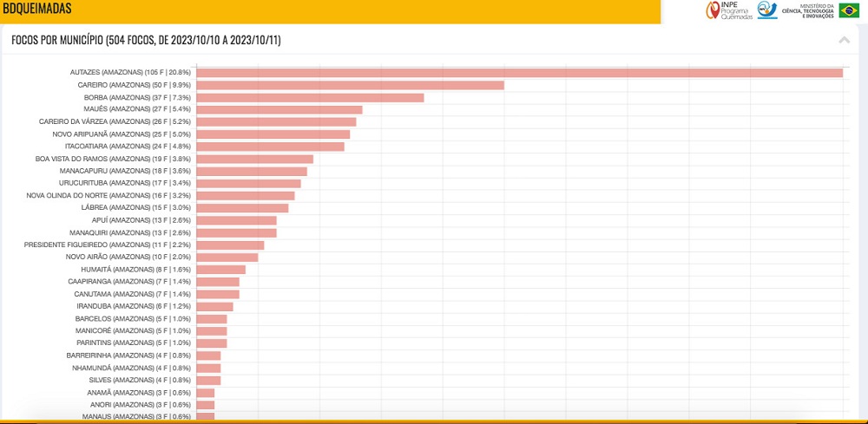Screen dimensions: 868x424
Task: Open the Ministério da Ciência, Tecnologia e Inovações logo
Action: 808,10
